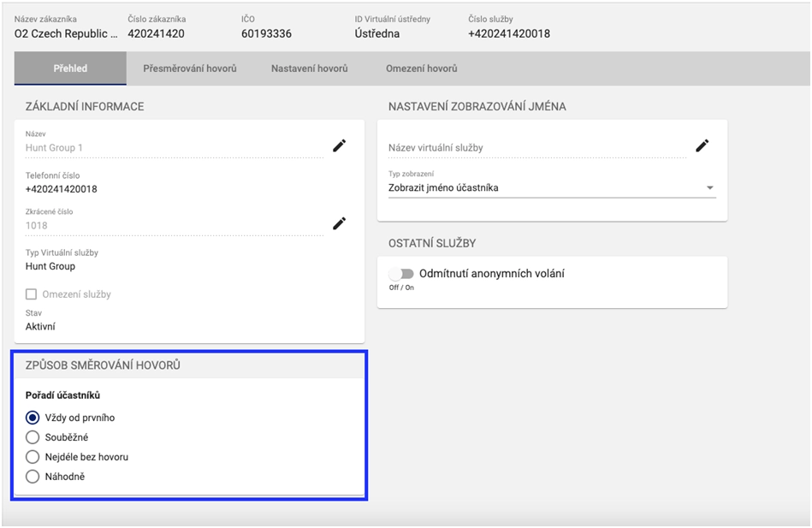Screen dimensions: 812x528
Task: Focus the Zkrácené číslo field with 1018
Action: [x=171, y=226]
